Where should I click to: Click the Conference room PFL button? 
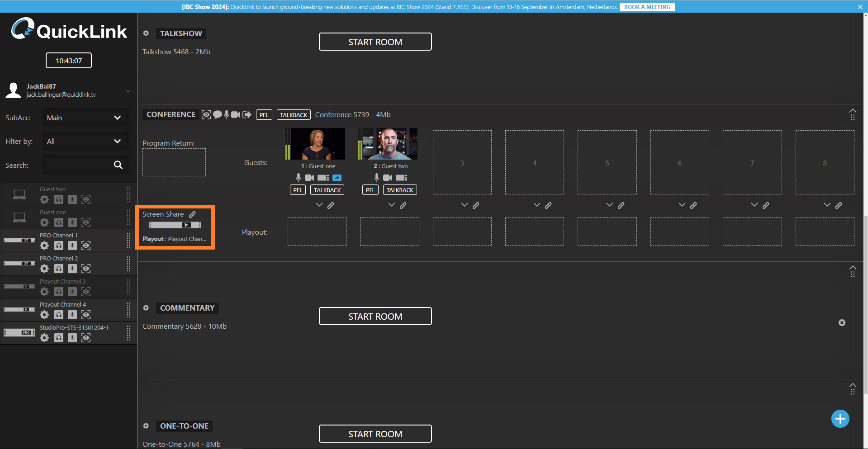pyautogui.click(x=264, y=115)
